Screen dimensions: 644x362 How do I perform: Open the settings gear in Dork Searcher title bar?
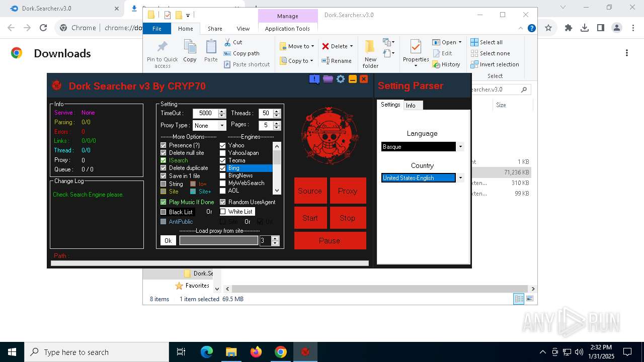tap(341, 79)
